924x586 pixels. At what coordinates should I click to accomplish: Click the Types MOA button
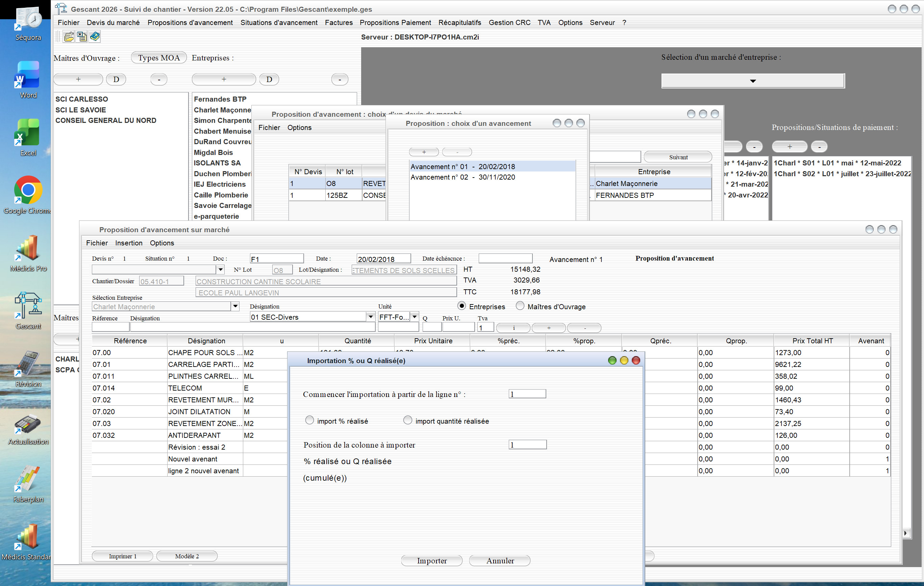pyautogui.click(x=159, y=57)
